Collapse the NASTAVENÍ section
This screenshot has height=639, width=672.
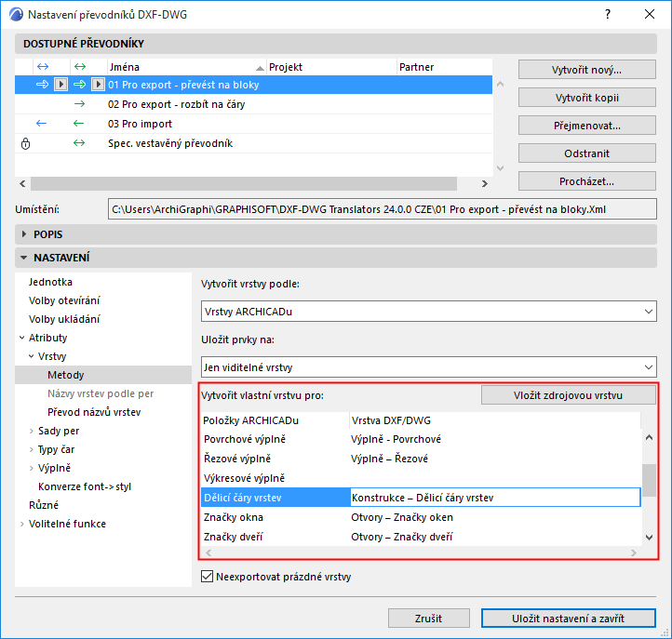[x=24, y=258]
